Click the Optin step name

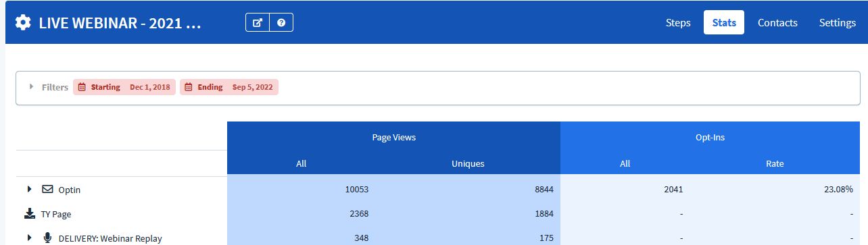click(x=70, y=190)
